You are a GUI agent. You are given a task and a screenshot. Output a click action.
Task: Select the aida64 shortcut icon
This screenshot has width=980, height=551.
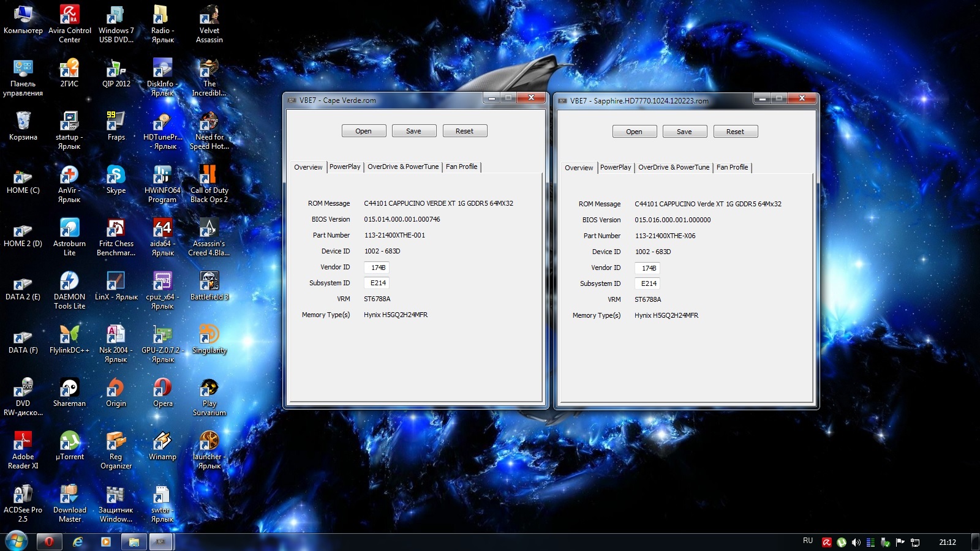(x=162, y=237)
